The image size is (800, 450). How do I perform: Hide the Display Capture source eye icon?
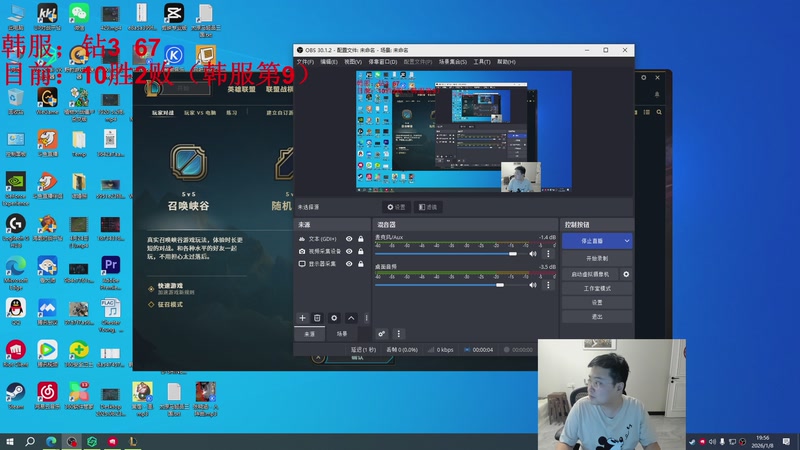click(x=349, y=264)
